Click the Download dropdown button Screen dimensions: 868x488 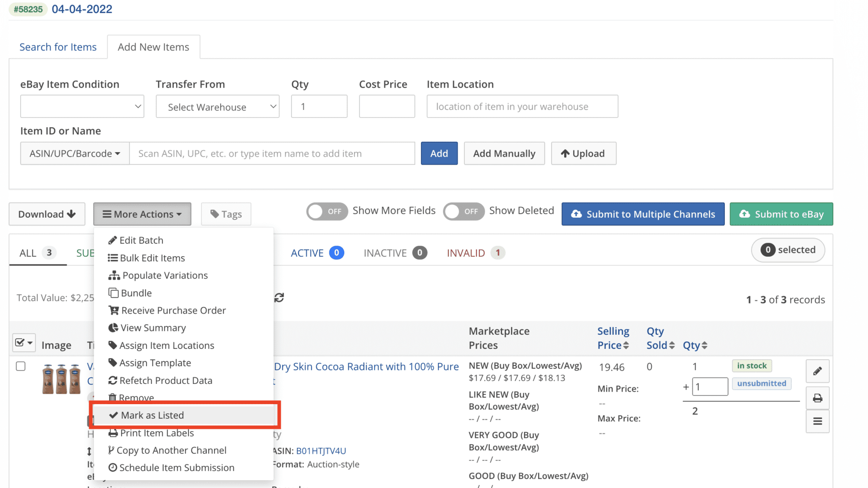click(47, 214)
